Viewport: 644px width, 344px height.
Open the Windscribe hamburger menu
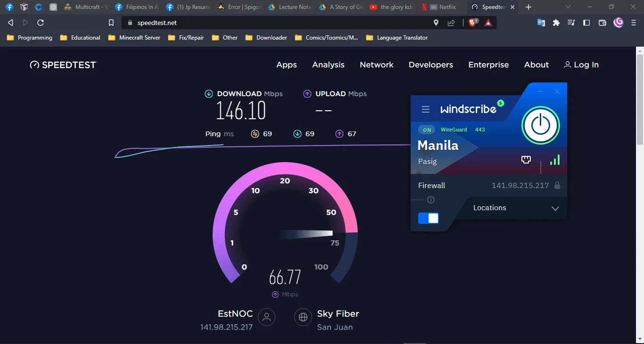[426, 109]
